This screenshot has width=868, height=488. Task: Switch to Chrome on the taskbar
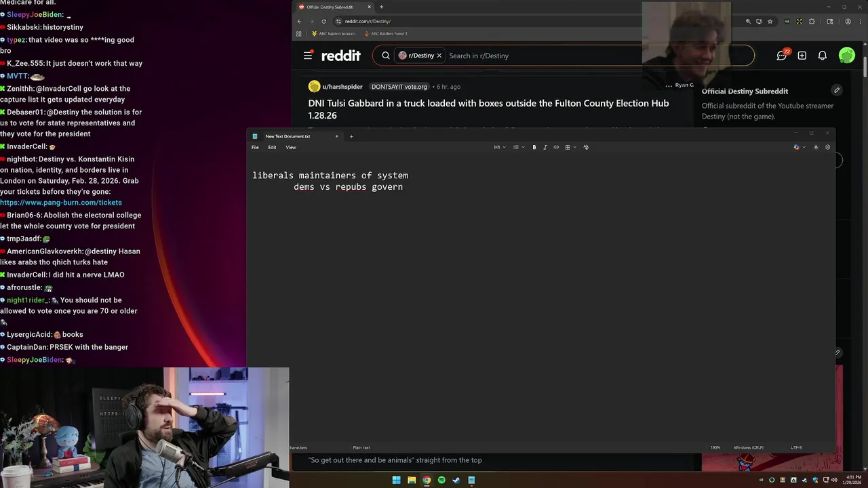427,480
